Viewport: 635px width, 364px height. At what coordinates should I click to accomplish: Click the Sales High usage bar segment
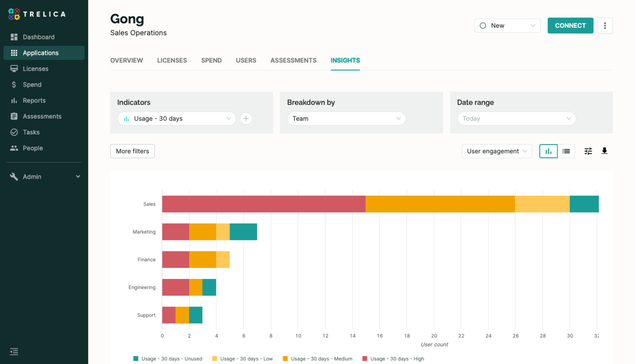pyautogui.click(x=263, y=204)
